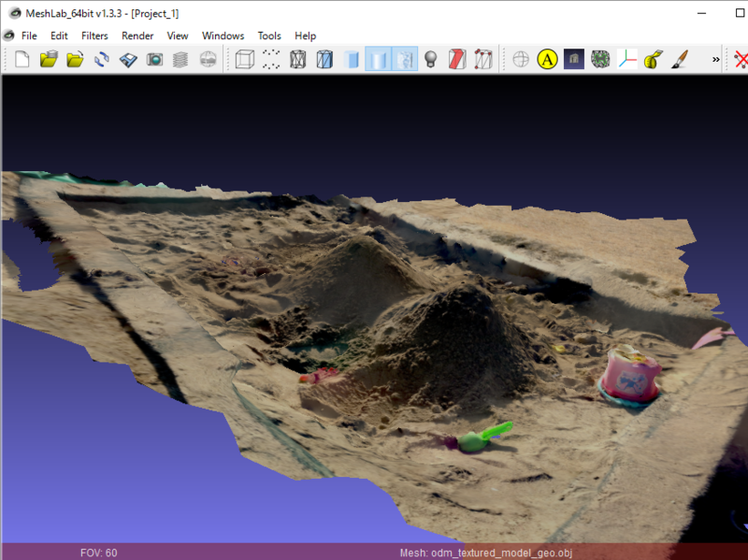Open the View menu
The height and width of the screenshot is (560, 748).
pos(178,36)
